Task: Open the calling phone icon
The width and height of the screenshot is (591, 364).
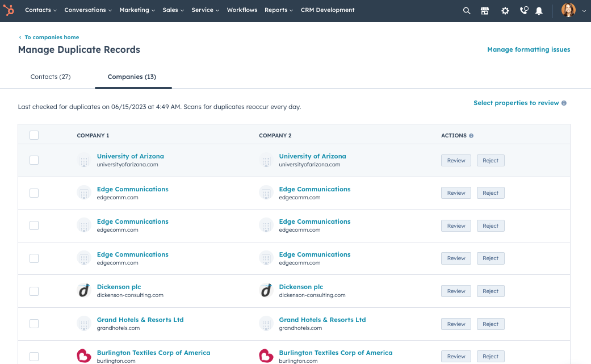Action: pyautogui.click(x=524, y=10)
